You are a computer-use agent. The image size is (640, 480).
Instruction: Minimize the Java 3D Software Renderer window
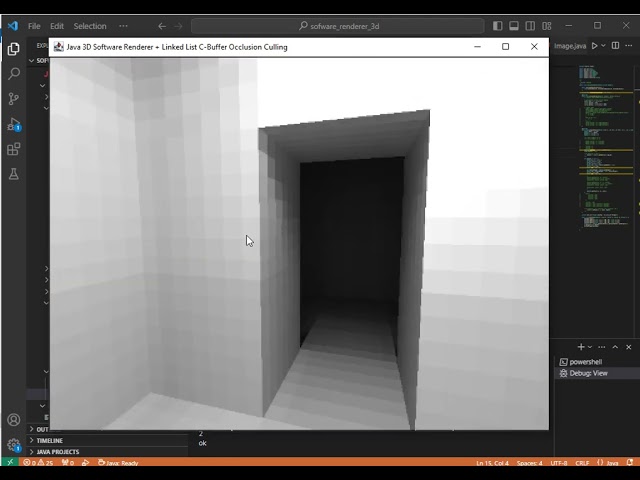[x=477, y=47]
